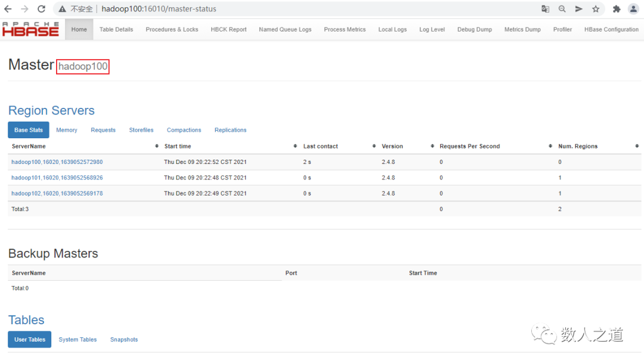Screen dimensions: 644x363
Task: Switch to the Requests tab
Action: click(103, 130)
